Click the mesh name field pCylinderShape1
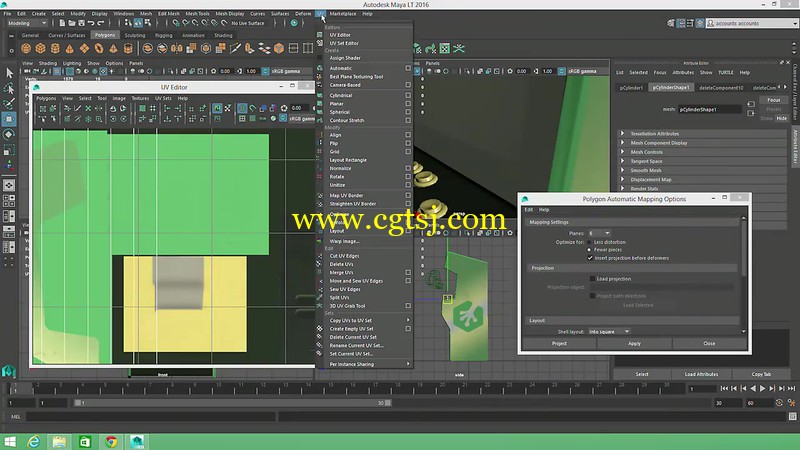Viewport: 800px width, 450px height. 709,109
